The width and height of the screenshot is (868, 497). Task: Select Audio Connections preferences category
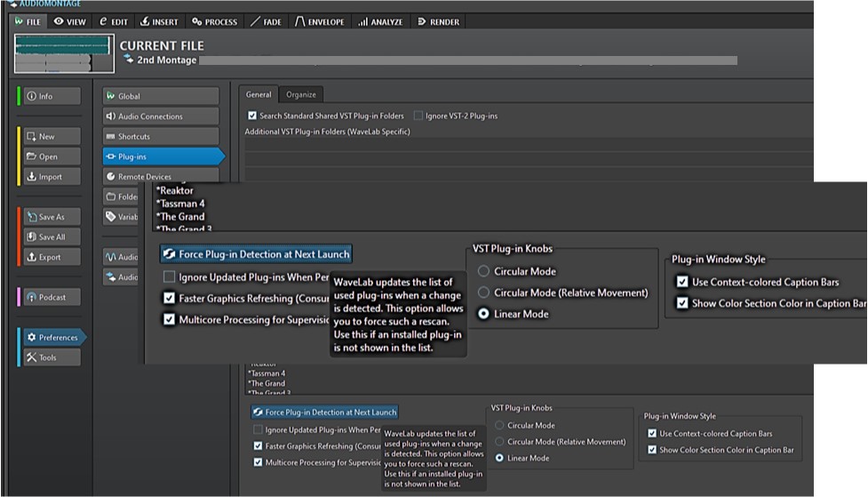(160, 116)
